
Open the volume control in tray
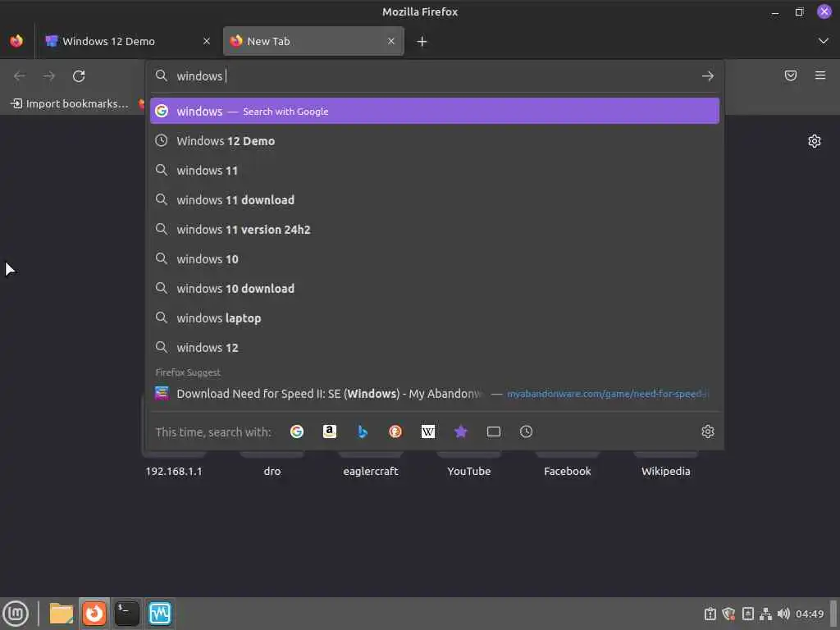click(x=783, y=614)
